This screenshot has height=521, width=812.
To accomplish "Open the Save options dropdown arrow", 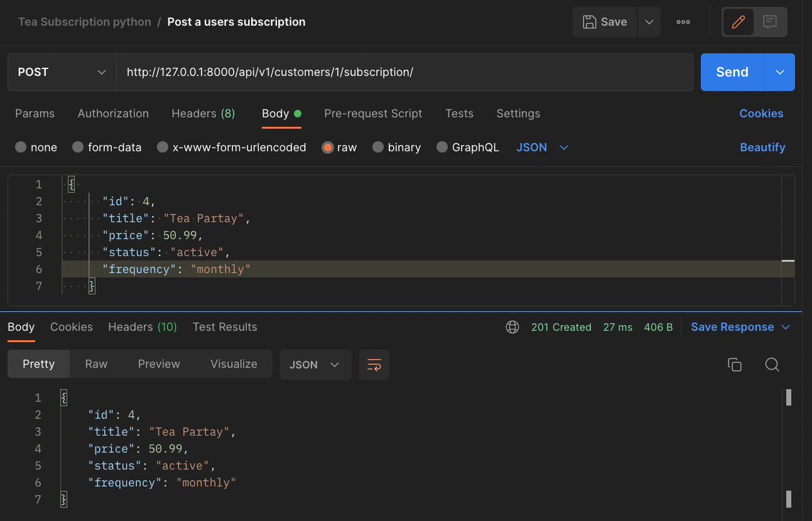I will click(649, 22).
